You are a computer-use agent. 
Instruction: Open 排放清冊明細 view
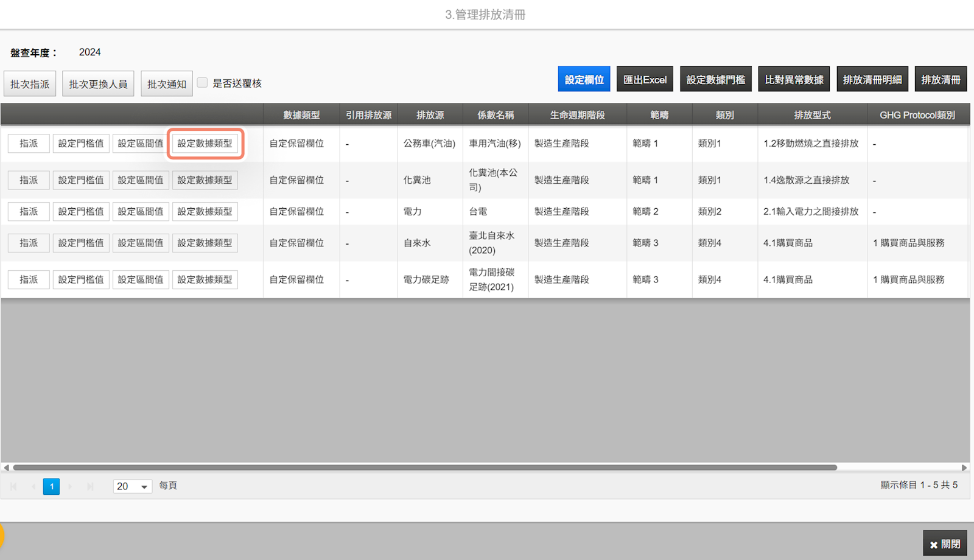872,79
